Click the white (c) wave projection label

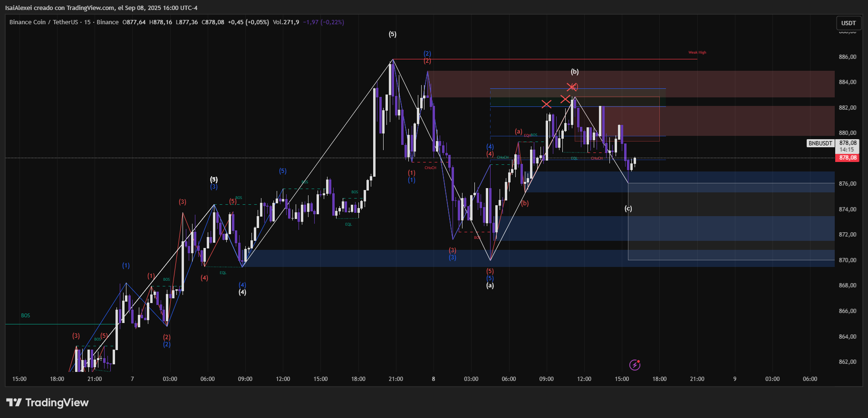click(x=628, y=209)
